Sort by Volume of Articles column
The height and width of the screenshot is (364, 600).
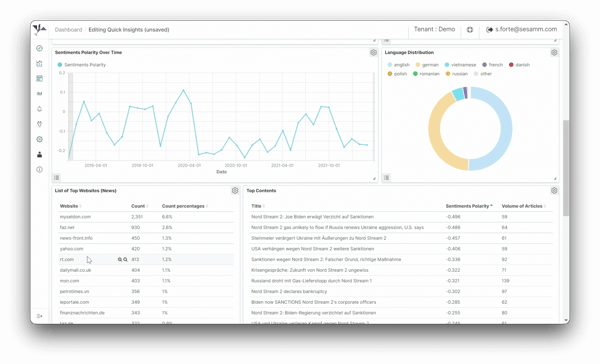(523, 206)
